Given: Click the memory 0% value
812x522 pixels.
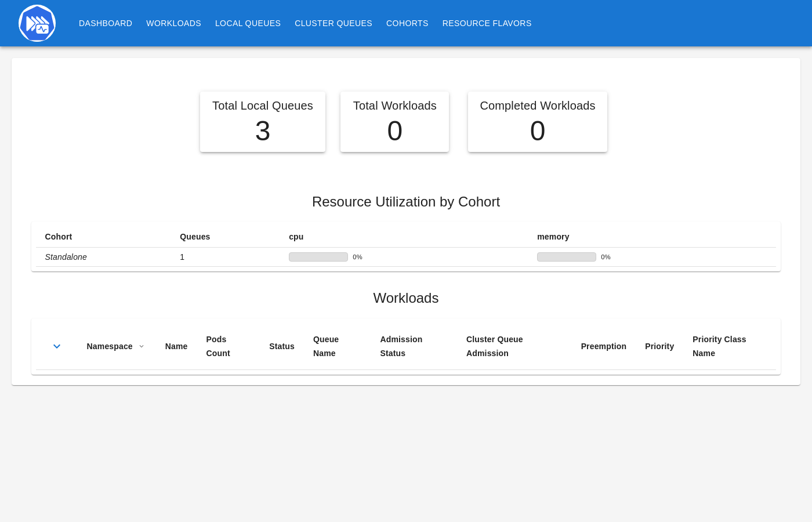Looking at the screenshot, I should (x=606, y=257).
